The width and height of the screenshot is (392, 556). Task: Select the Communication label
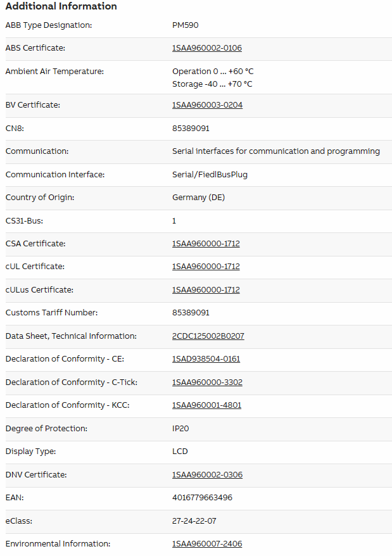tap(37, 151)
